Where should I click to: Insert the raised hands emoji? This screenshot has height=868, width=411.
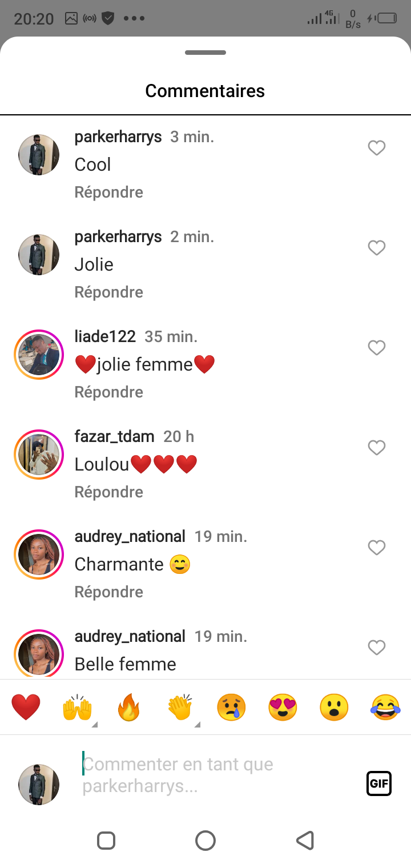pos(77,708)
